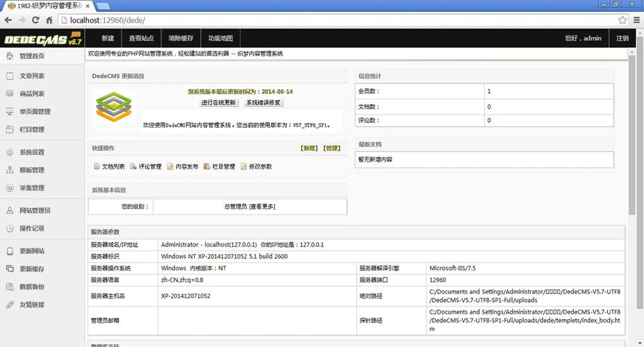
Task: Click the 栏目管理 folder icon in sidebar
Action: (x=10, y=130)
